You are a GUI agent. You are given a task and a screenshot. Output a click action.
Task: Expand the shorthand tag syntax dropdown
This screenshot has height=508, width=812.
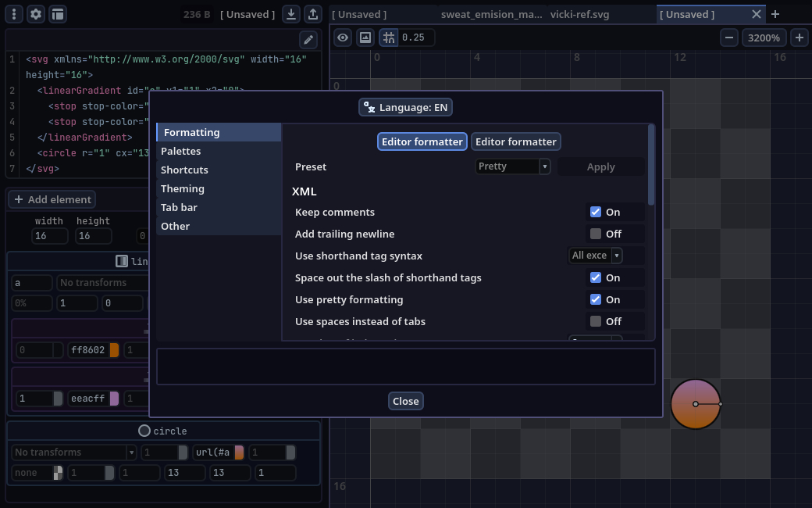(595, 256)
